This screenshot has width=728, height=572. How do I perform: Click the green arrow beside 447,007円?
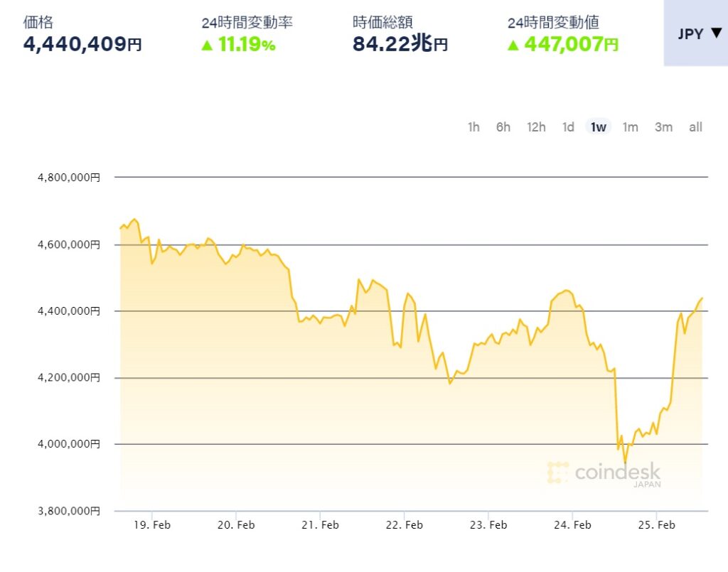click(513, 45)
